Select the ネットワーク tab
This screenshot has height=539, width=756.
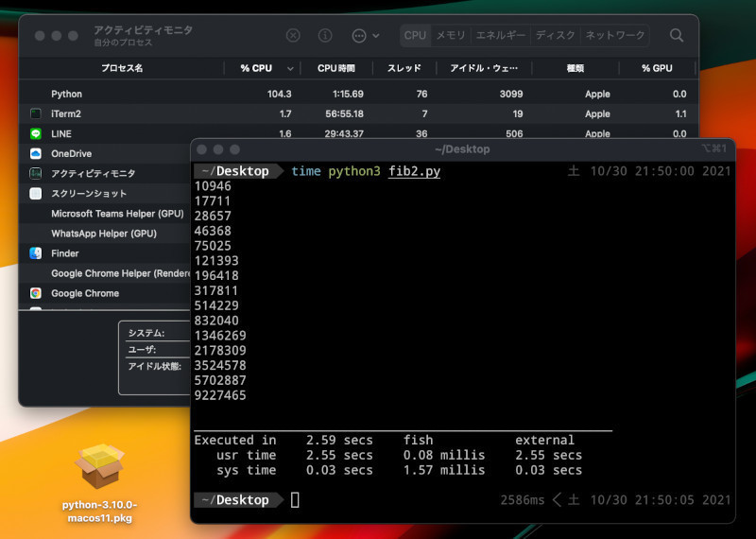pos(615,35)
